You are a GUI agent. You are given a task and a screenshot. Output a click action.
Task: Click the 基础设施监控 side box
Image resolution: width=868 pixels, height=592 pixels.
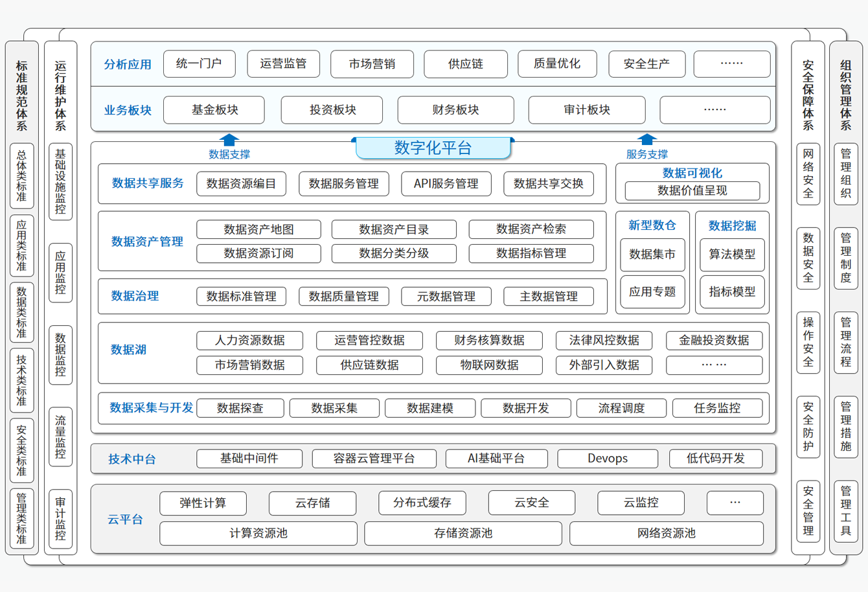[60, 182]
